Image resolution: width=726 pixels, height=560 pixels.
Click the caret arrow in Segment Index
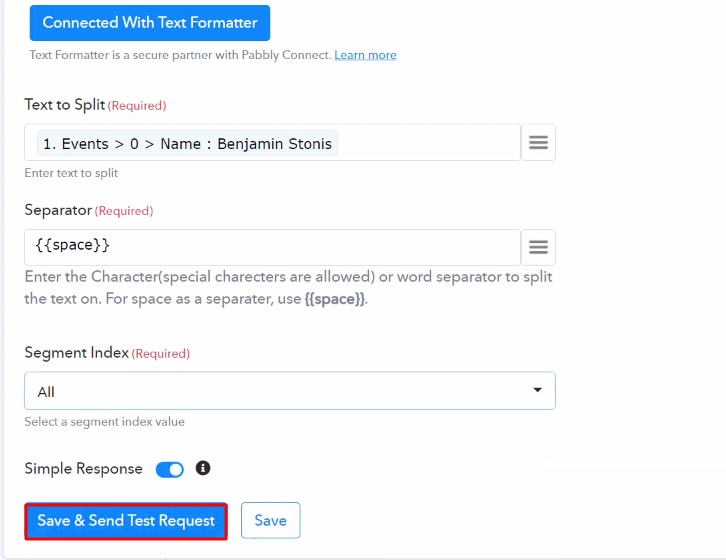[538, 390]
